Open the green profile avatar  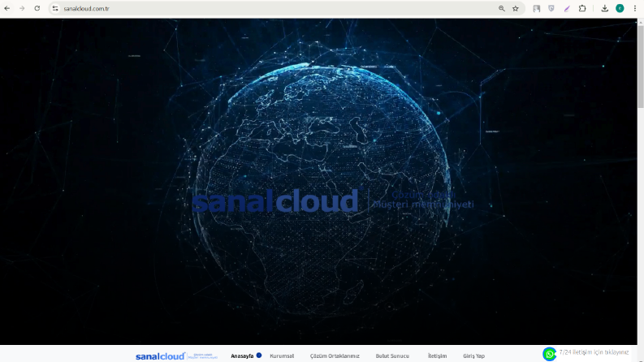[620, 8]
